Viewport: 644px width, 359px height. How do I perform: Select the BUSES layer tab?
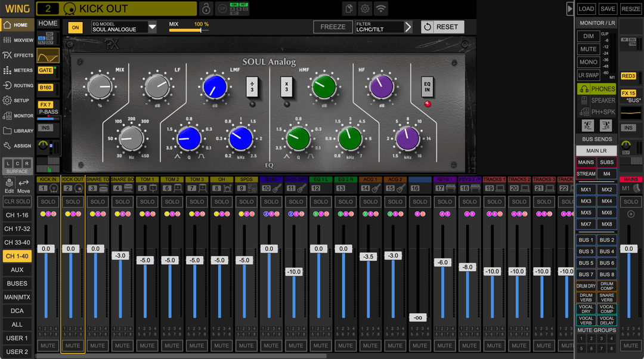(x=17, y=283)
